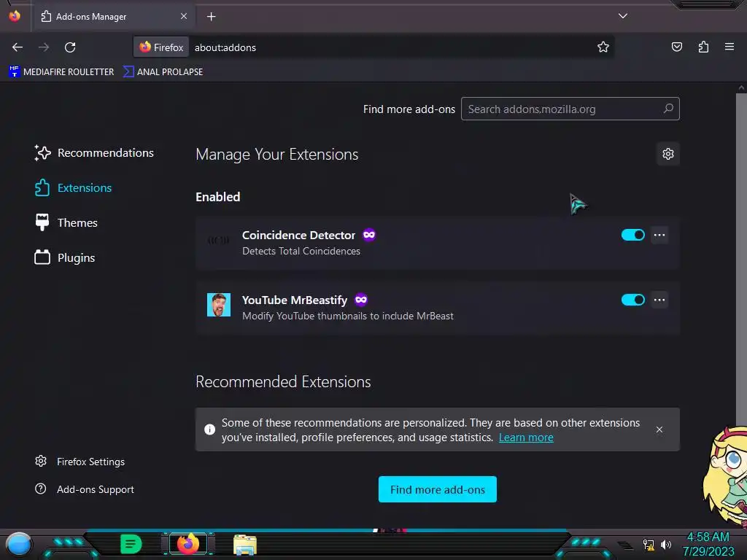Click the network tray icon
Image resolution: width=747 pixels, height=560 pixels.
649,545
